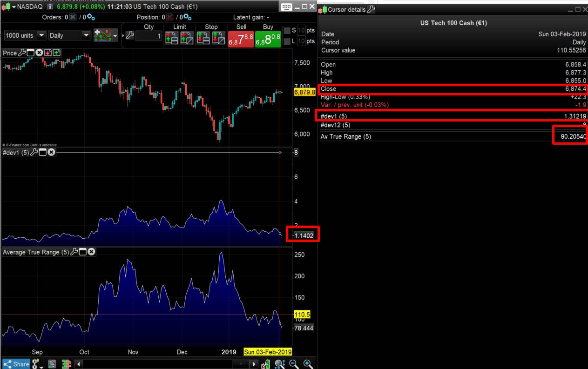
Task: Click the horizontal scrollbar below the chart
Action: coord(163,364)
